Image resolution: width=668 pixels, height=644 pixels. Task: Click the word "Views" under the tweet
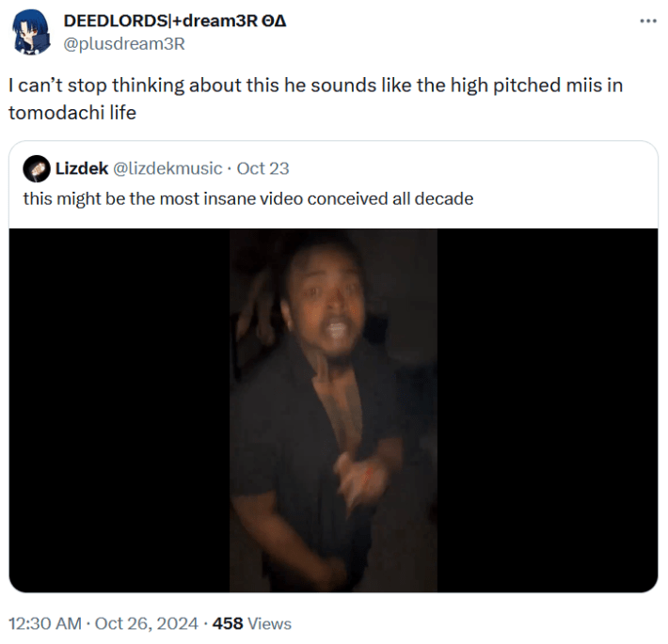pyautogui.click(x=270, y=623)
